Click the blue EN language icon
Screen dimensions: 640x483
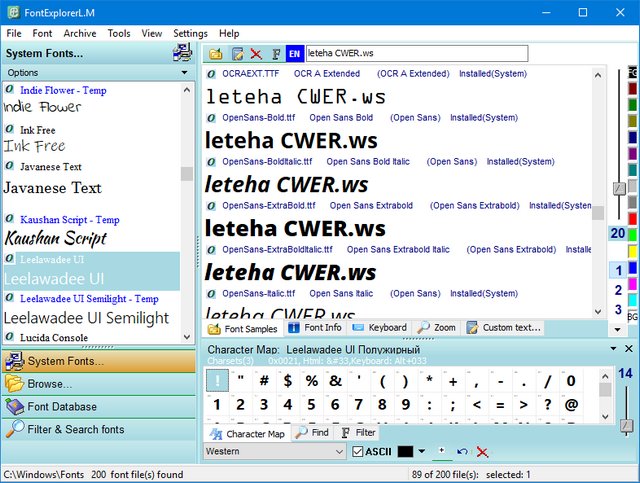point(294,54)
